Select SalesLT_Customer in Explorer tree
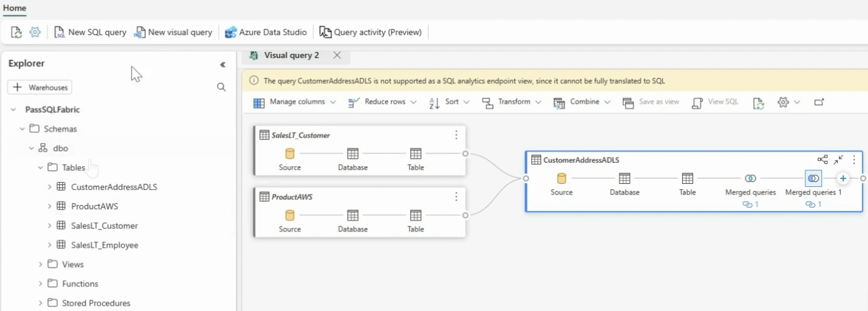The image size is (868, 311). pos(105,226)
